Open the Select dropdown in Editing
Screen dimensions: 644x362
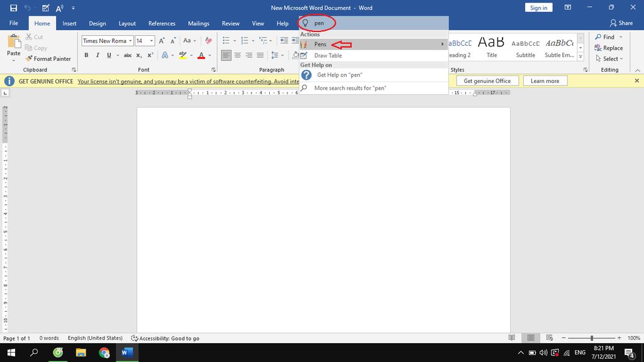point(609,58)
